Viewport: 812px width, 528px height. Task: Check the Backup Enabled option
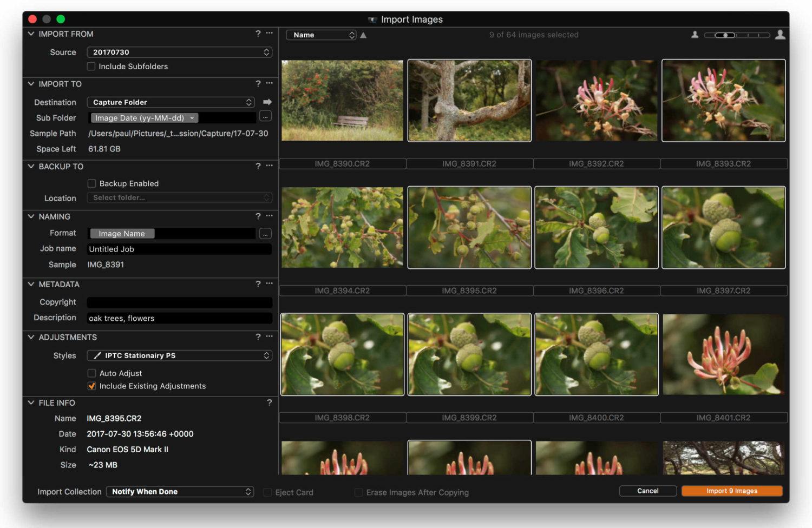(x=91, y=183)
